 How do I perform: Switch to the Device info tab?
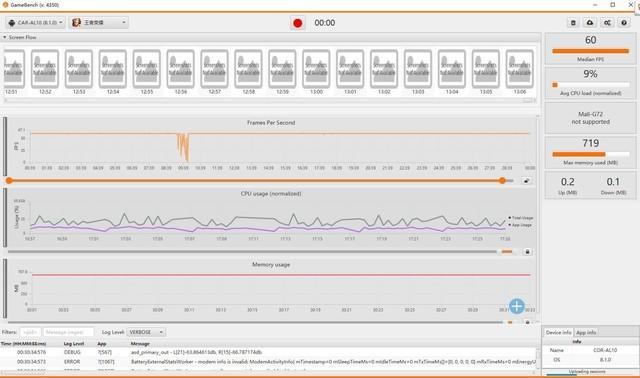(x=558, y=332)
